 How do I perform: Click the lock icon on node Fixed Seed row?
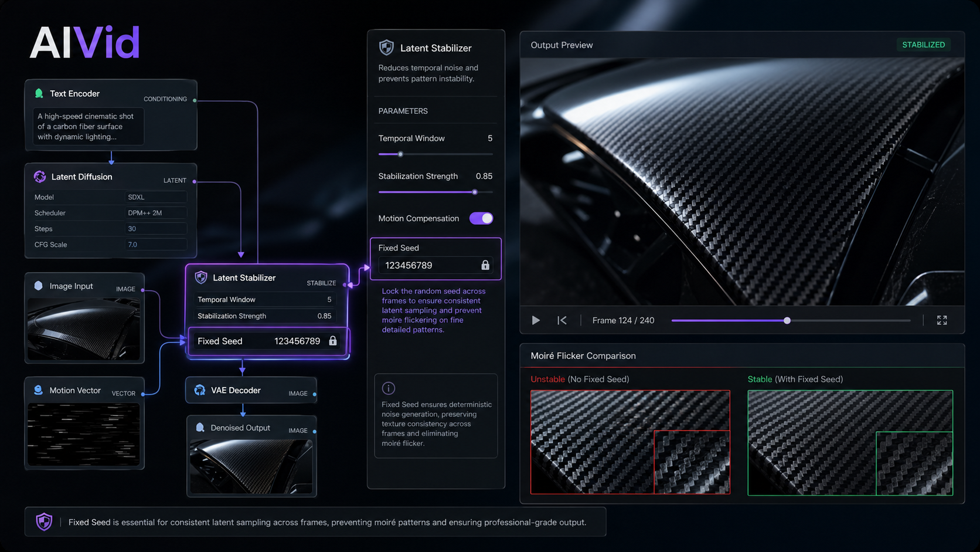(x=333, y=341)
